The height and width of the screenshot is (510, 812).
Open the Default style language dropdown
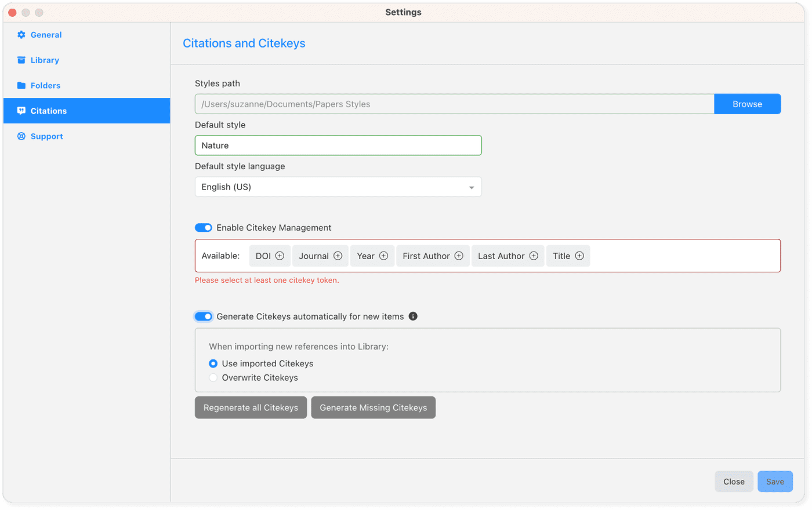coord(338,187)
